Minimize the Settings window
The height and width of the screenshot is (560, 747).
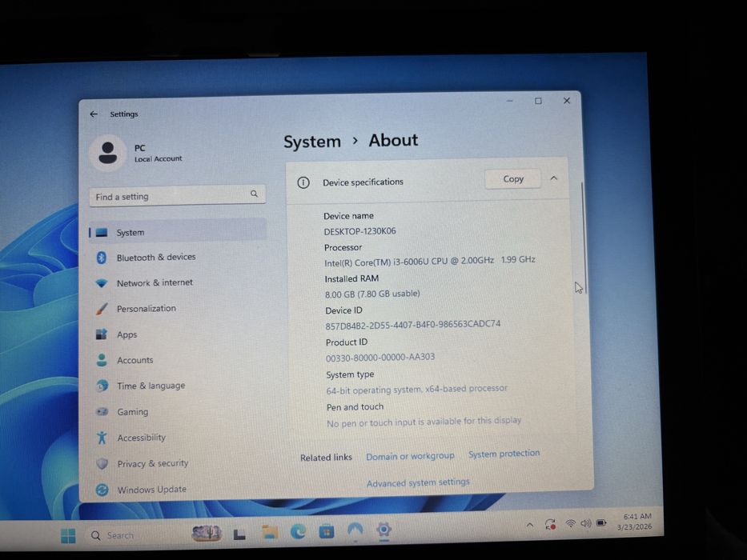click(510, 102)
